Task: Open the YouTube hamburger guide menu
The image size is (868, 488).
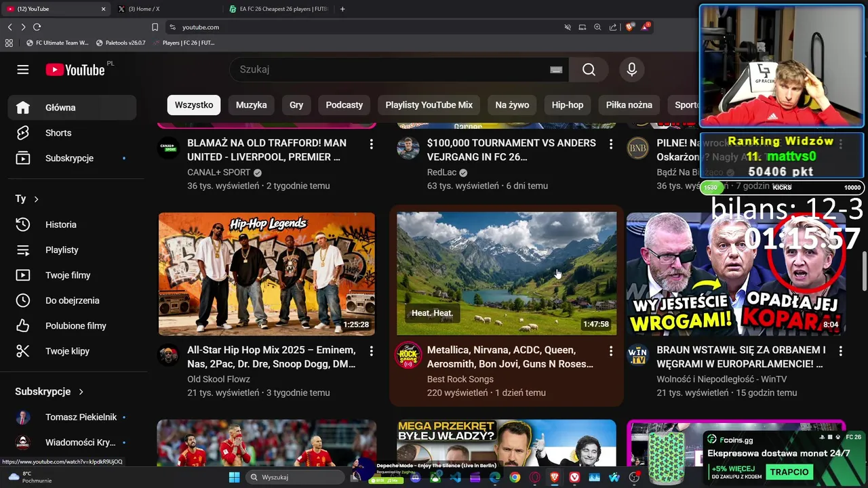Action: click(x=23, y=70)
